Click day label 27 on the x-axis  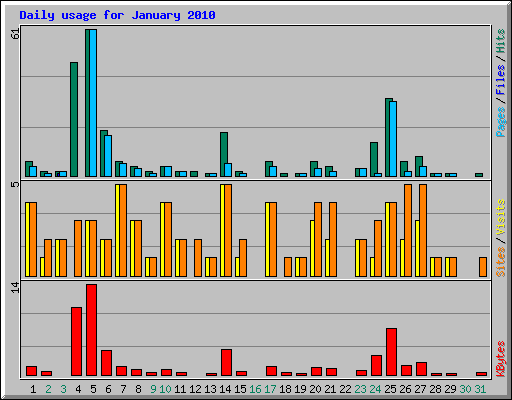click(420, 389)
